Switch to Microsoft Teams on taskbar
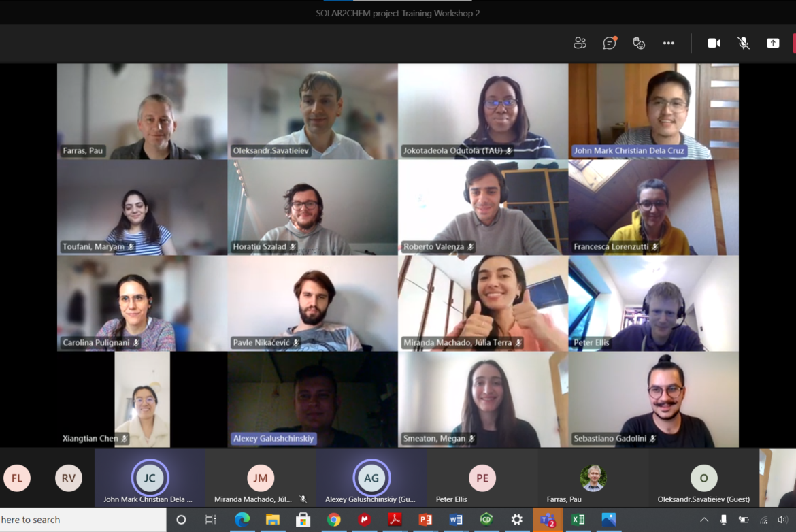The image size is (796, 532). pyautogui.click(x=547, y=520)
